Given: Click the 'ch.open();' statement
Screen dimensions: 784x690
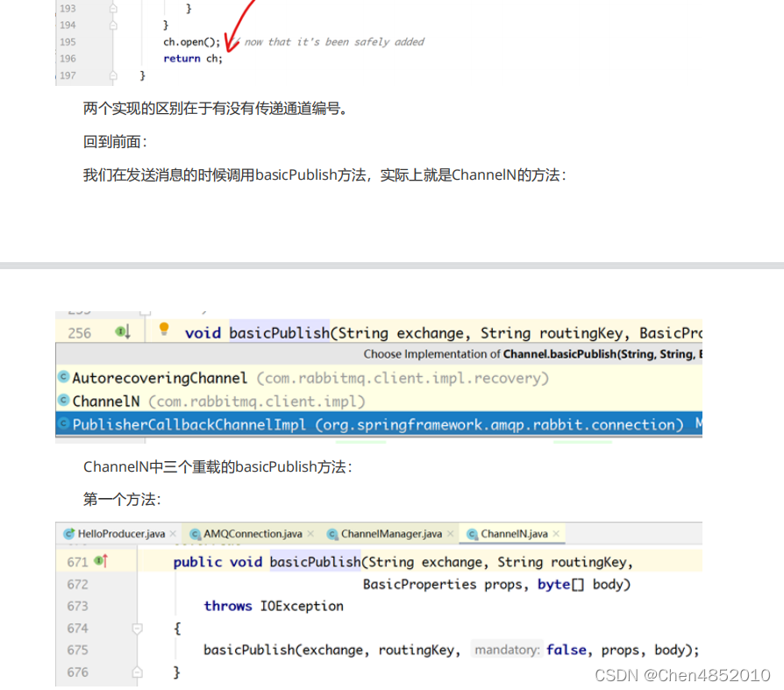Looking at the screenshot, I should pos(191,42).
